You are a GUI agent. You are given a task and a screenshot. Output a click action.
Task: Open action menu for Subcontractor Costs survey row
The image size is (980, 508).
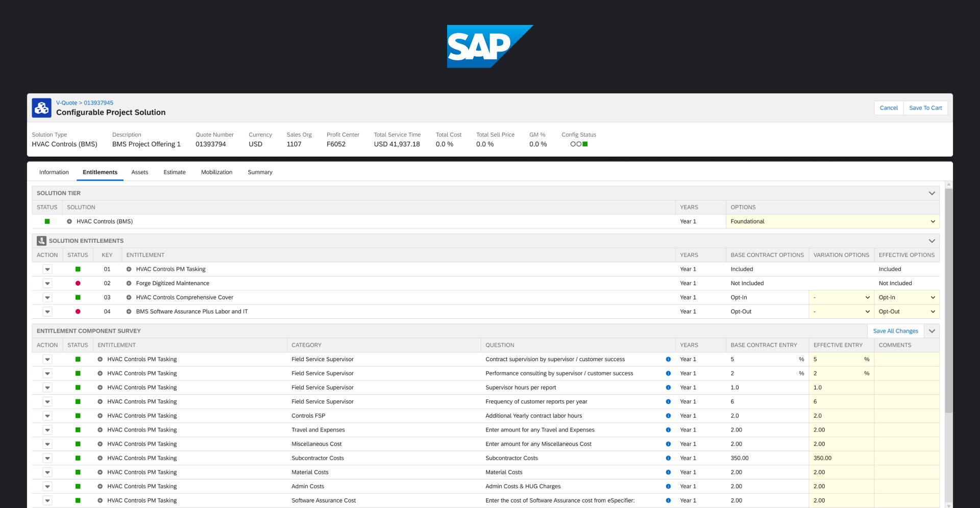[x=47, y=458]
